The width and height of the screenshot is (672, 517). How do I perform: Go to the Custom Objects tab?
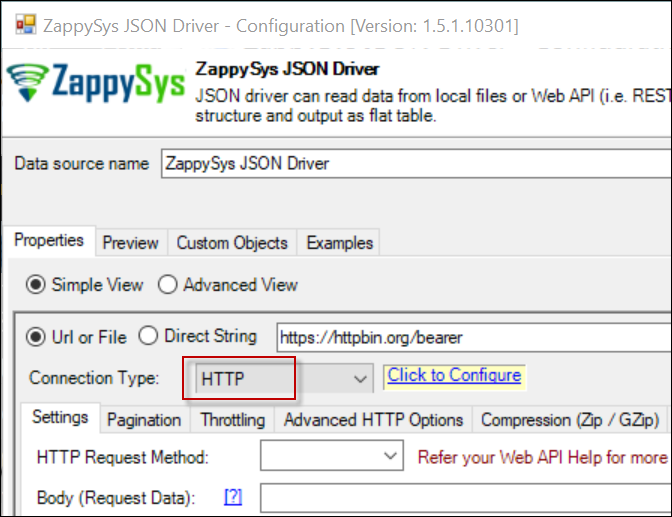pyautogui.click(x=232, y=243)
